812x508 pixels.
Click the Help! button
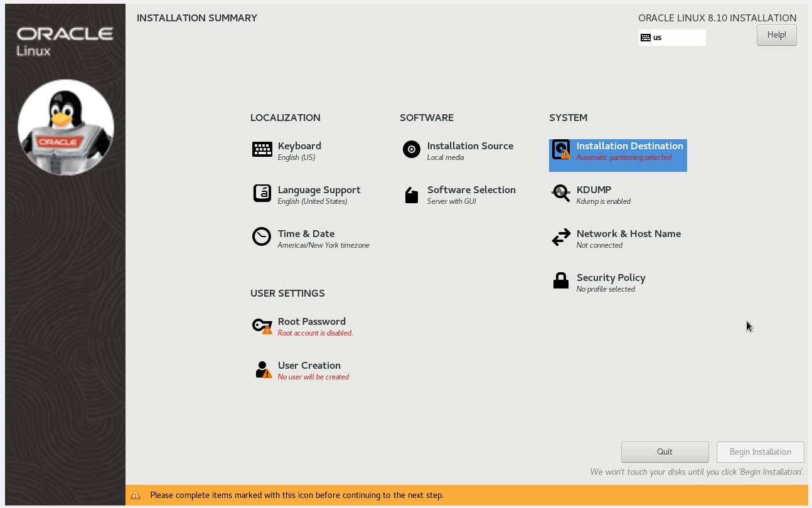tap(777, 35)
